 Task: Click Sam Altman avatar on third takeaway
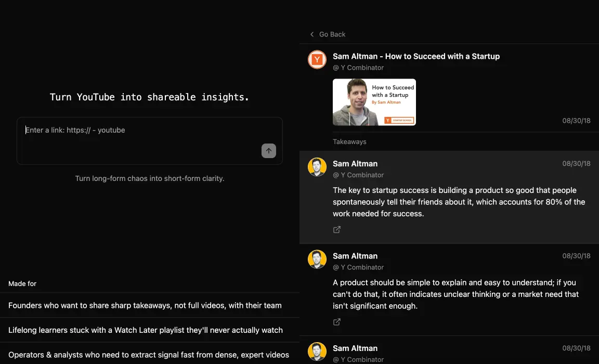(317, 352)
